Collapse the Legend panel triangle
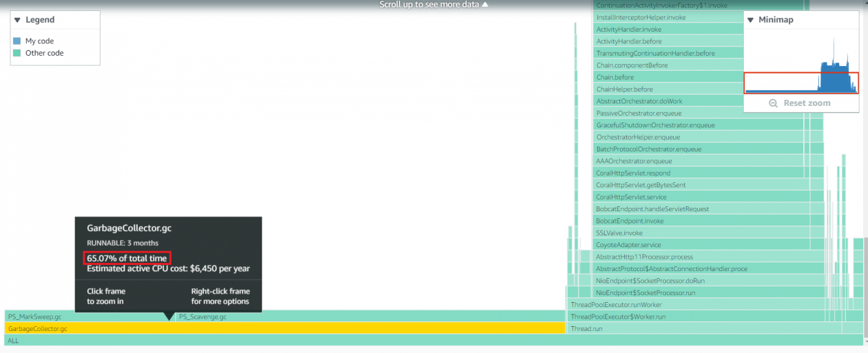Screen dimensions: 868x353 (17, 20)
